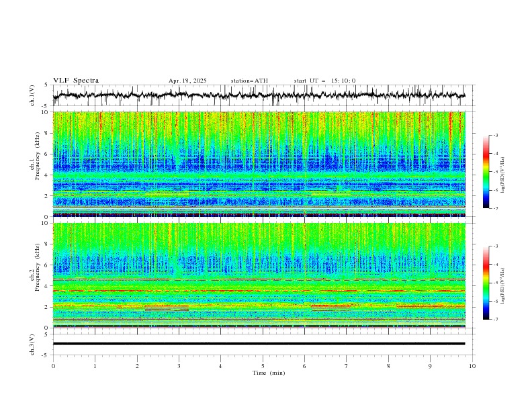Viewport: 532px width, 411px height.
Task: Click the "2" tick label on time axis
Action: [x=137, y=366]
